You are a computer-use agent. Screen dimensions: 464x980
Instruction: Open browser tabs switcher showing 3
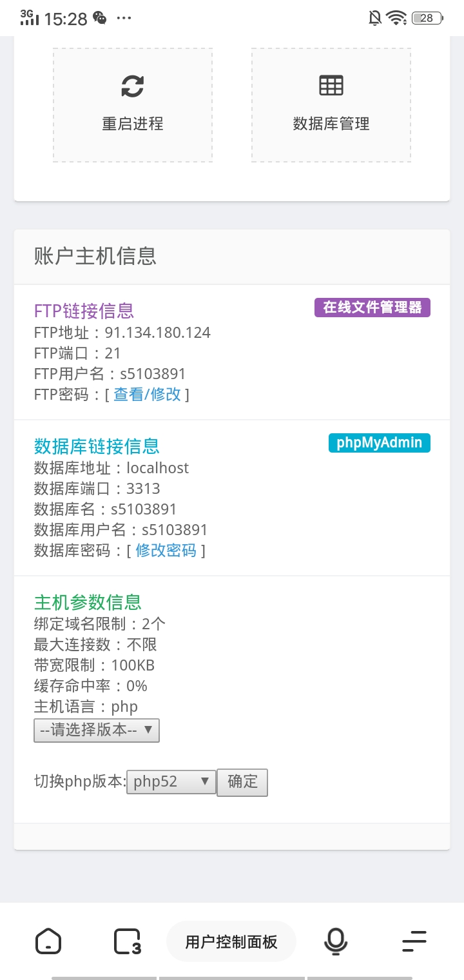click(x=128, y=941)
